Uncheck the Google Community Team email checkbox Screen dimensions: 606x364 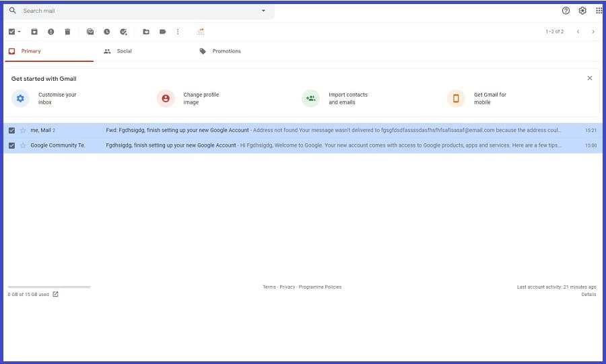click(11, 145)
